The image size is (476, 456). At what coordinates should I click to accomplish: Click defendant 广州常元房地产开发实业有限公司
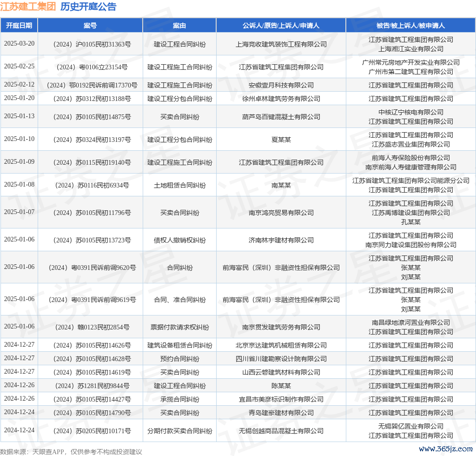point(411,62)
